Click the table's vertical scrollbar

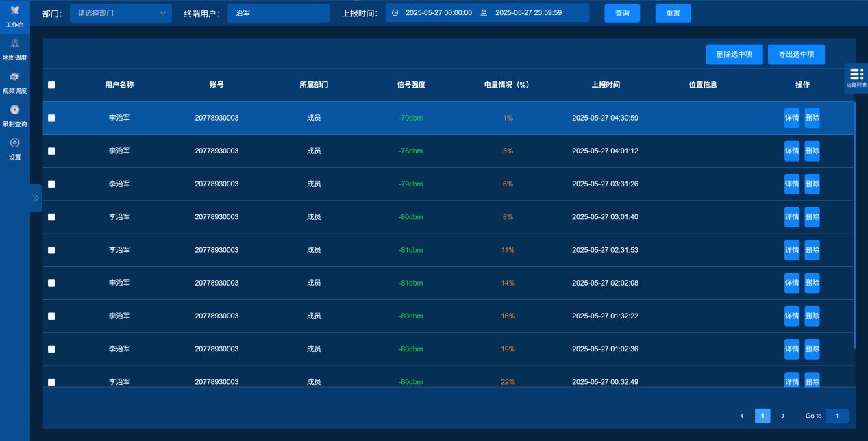point(854,225)
